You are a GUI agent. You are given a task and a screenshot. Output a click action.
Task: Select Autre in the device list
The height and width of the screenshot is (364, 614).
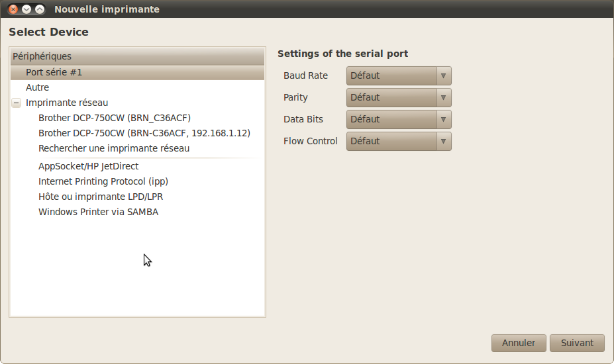point(137,87)
